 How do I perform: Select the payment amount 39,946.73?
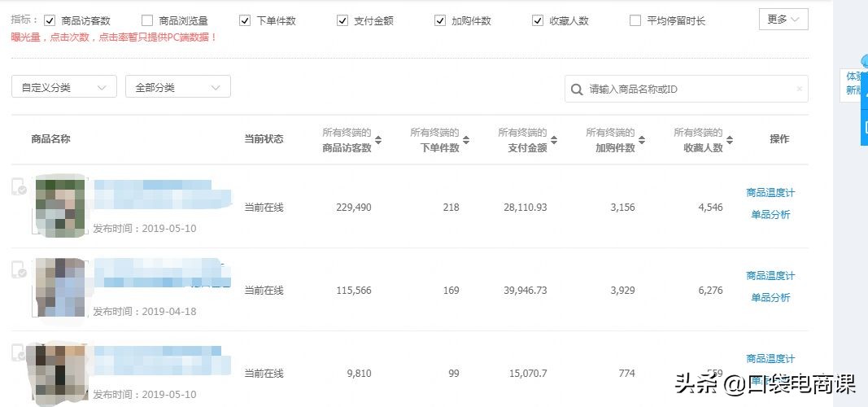[526, 291]
